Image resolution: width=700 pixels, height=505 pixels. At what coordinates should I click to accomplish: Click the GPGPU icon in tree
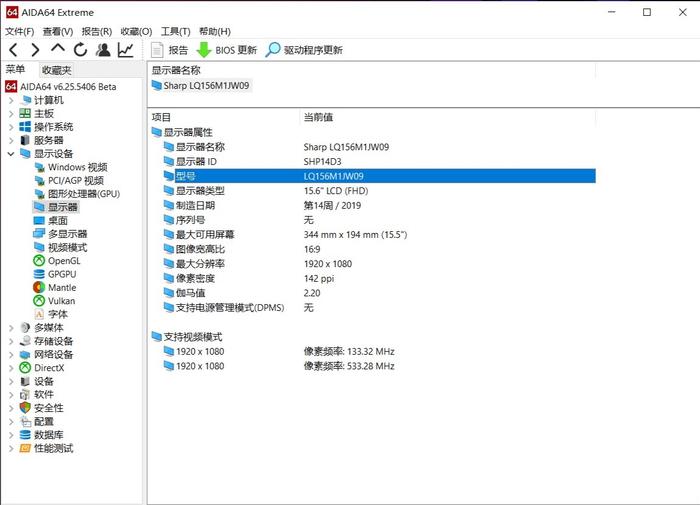[39, 274]
